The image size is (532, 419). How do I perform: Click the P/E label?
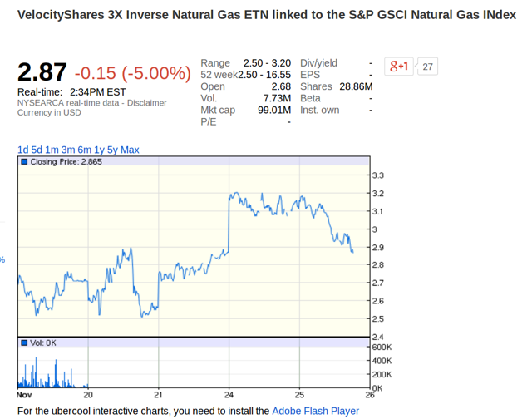[x=209, y=121]
